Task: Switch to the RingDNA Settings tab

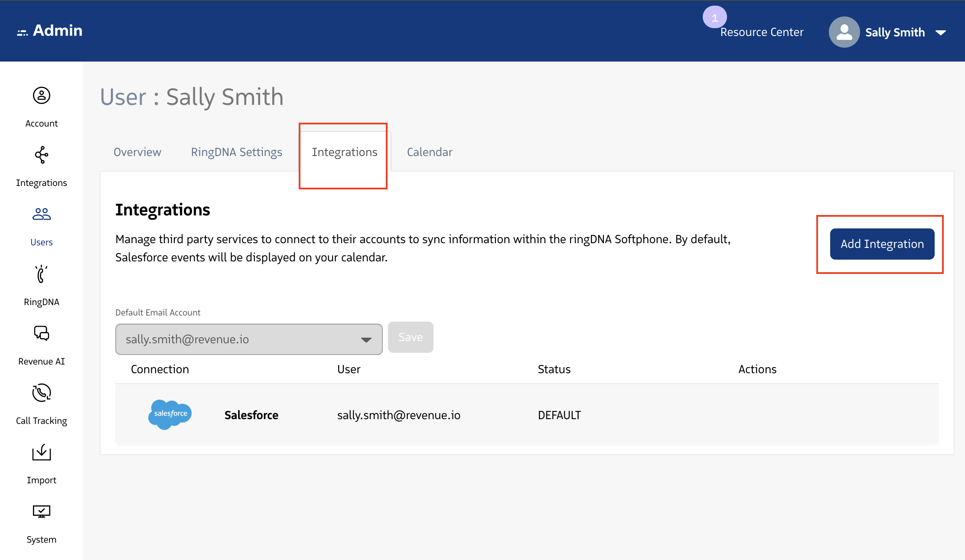Action: [236, 152]
